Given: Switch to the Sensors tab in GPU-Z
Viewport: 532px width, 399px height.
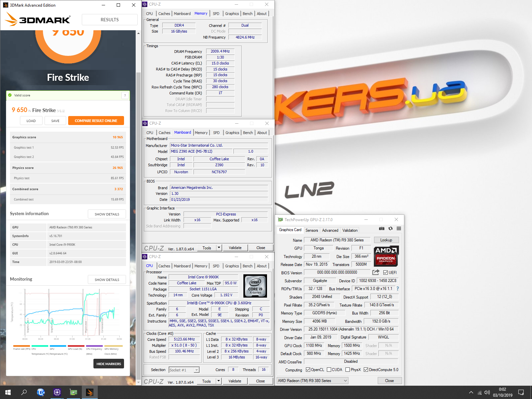Looking at the screenshot, I should pos(312,230).
